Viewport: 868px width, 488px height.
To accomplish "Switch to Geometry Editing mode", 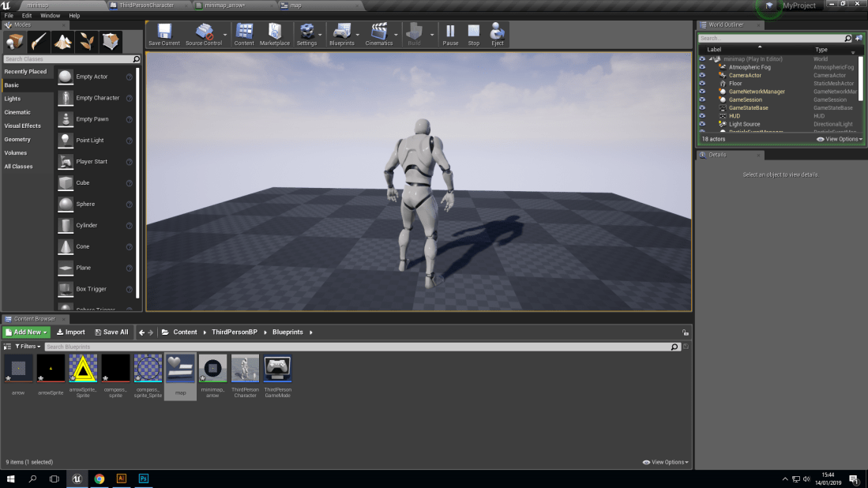I will point(110,42).
